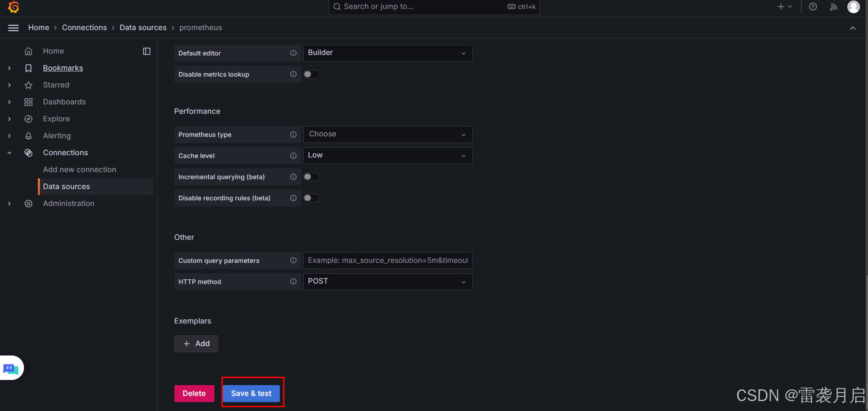Viewport: 868px width, 411px height.
Task: Click the Grafana logo
Action: (14, 7)
